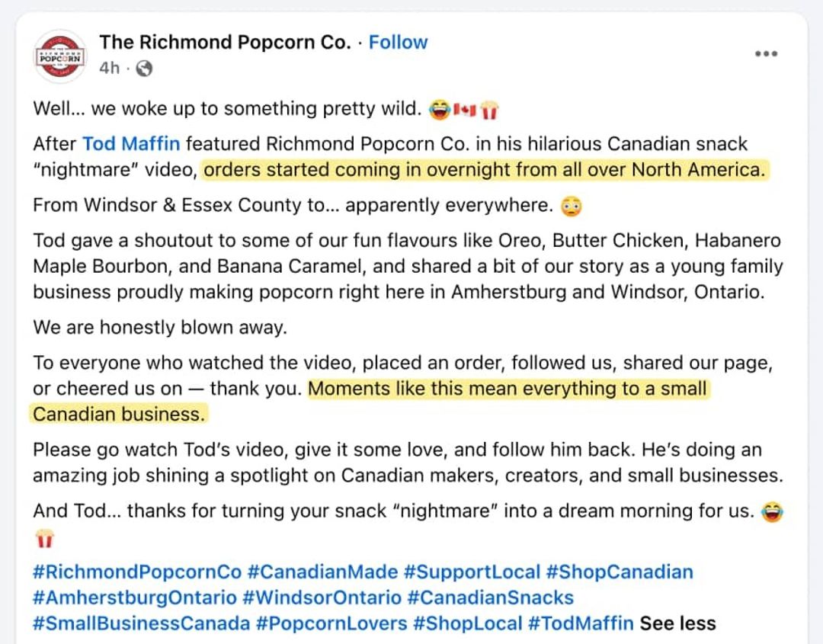Click the highlighted text about overnight orders
The width and height of the screenshot is (823, 644).
click(x=485, y=169)
